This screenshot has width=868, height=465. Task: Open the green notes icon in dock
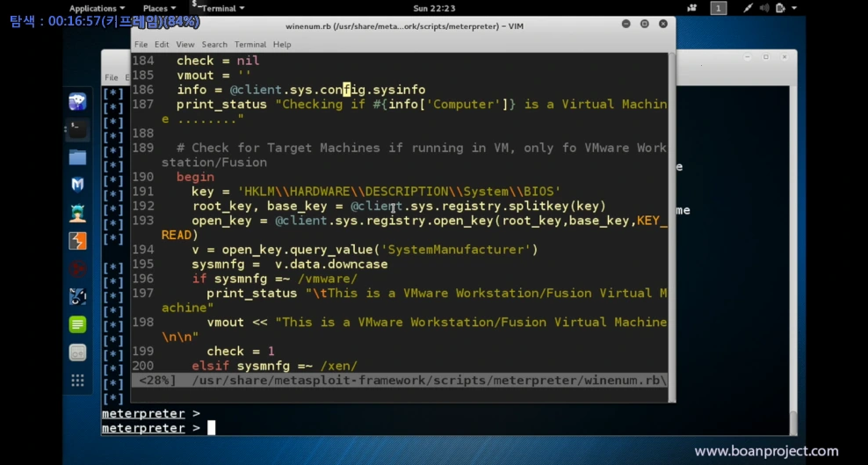[77, 324]
